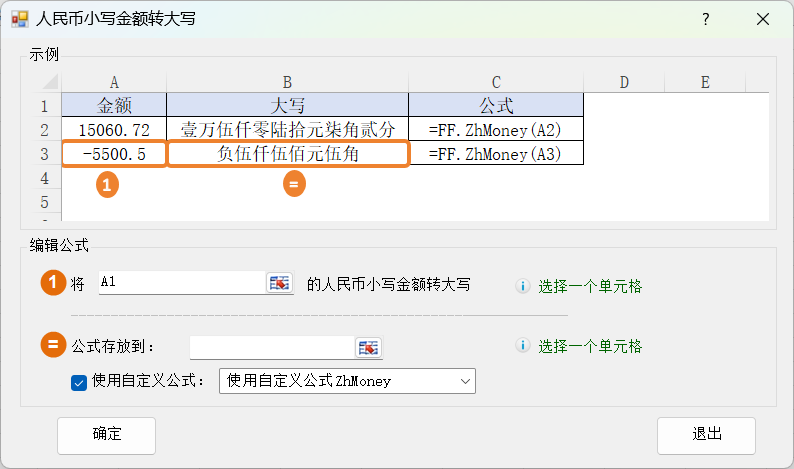The height and width of the screenshot is (469, 794).
Task: Click the app icon in title bar
Action: pyautogui.click(x=19, y=19)
